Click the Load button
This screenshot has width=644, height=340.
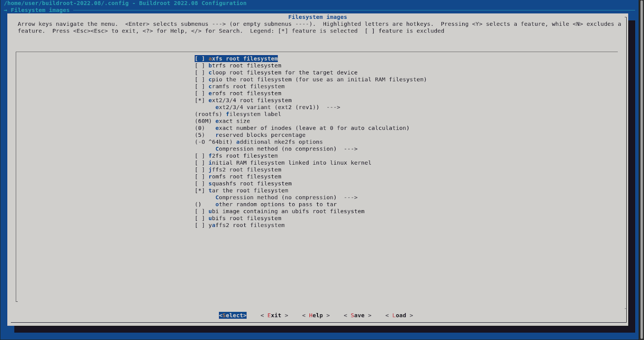[399, 315]
